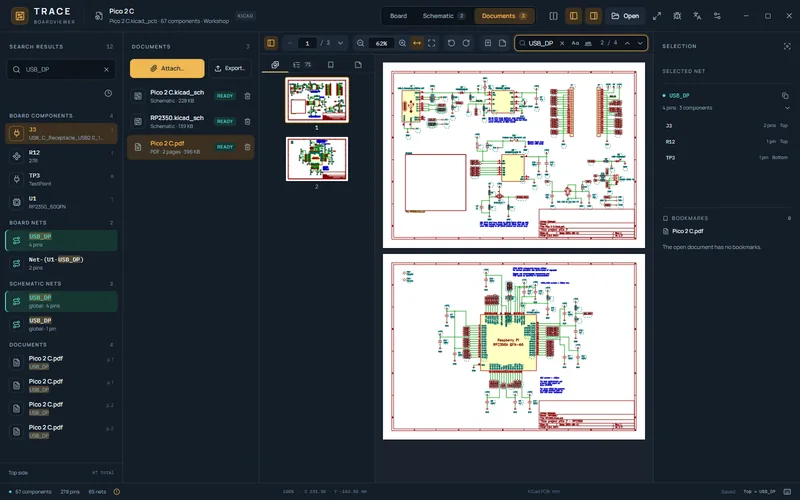Screen dimensions: 800x500
Task: Toggle fit-to-width mode
Action: 417,43
